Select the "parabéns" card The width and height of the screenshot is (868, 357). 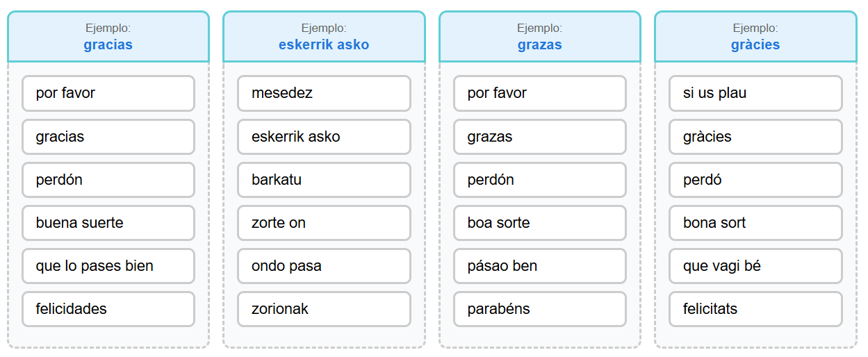[540, 309]
